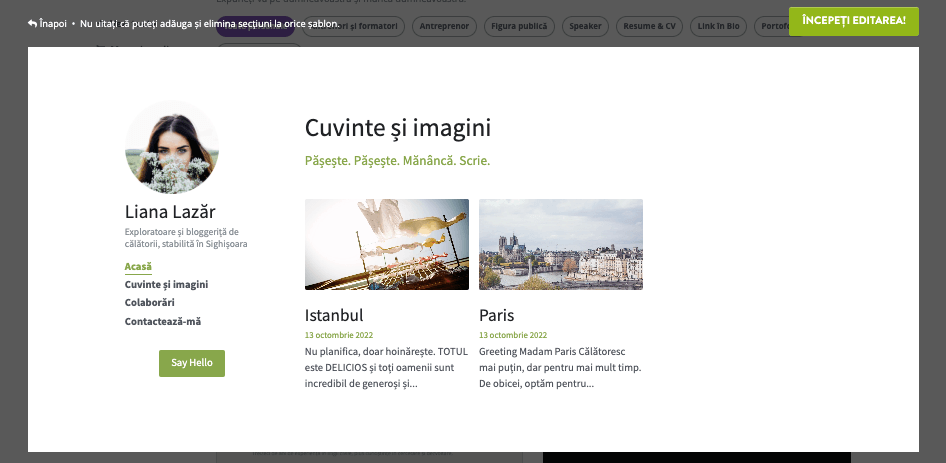Click the Istanbul date 13 octombrie 2022
Image resolution: width=946 pixels, height=463 pixels.
(339, 335)
